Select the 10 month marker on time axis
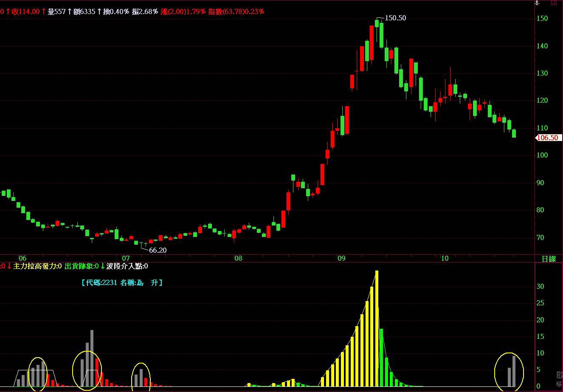The width and height of the screenshot is (563, 392). [444, 258]
